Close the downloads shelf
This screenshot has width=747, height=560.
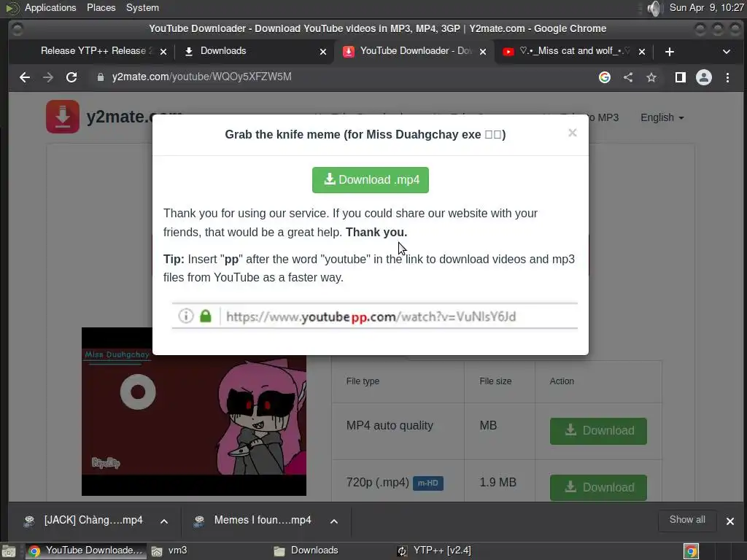pos(729,521)
